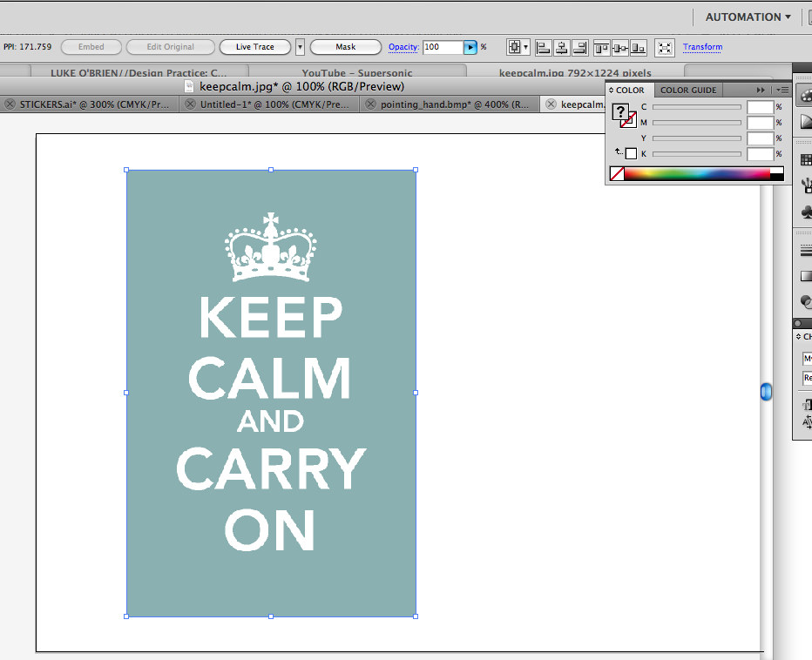The width and height of the screenshot is (812, 660).
Task: Click the PPI: 171.759 readout
Action: (x=28, y=47)
